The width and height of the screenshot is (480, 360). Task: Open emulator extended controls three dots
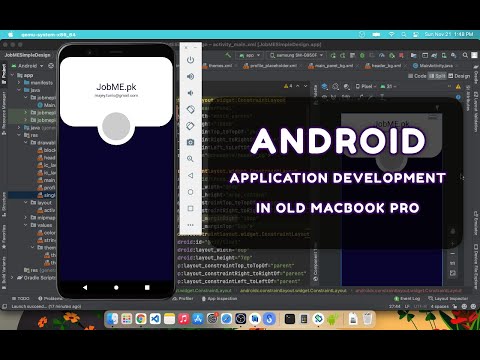(x=190, y=225)
